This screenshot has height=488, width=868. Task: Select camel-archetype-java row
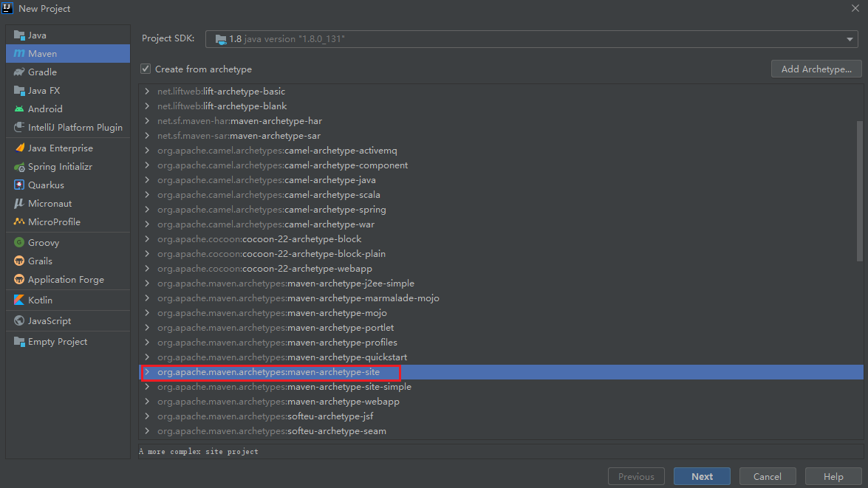[x=501, y=180]
